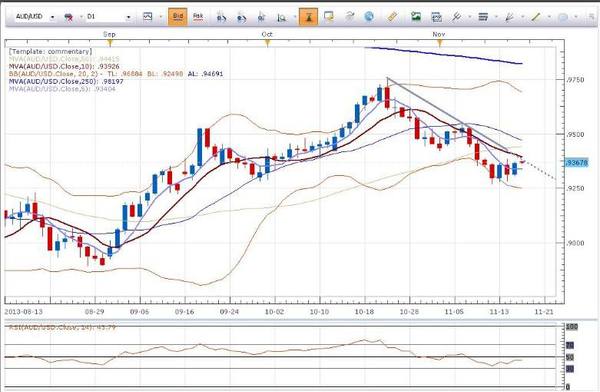Click the 09-16 date axis label
Screen dimensions: 600x392
(x=184, y=312)
